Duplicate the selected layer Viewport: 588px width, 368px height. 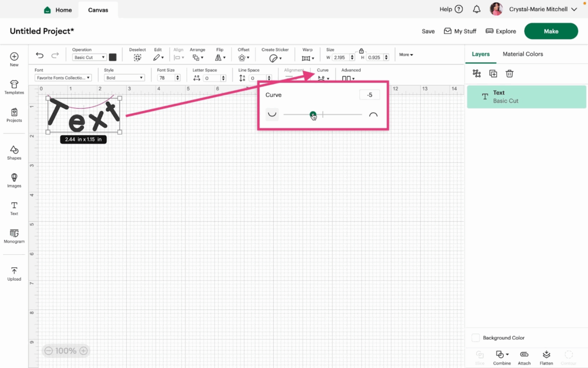(x=493, y=74)
